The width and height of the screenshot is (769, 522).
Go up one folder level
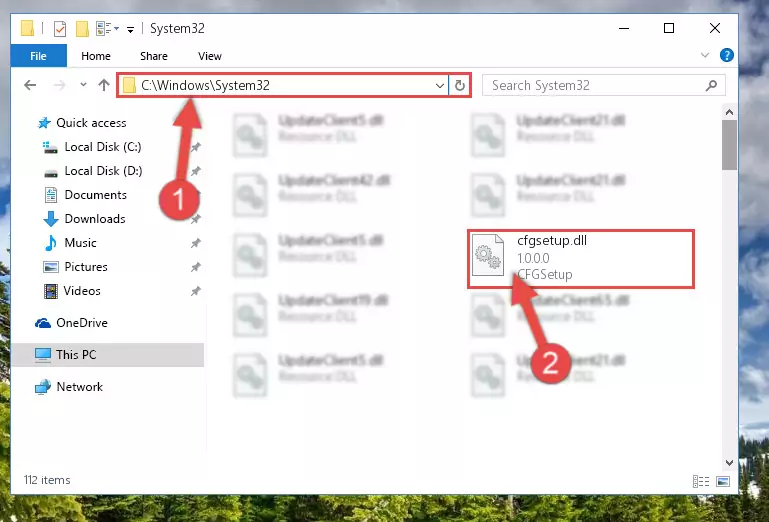coord(103,85)
